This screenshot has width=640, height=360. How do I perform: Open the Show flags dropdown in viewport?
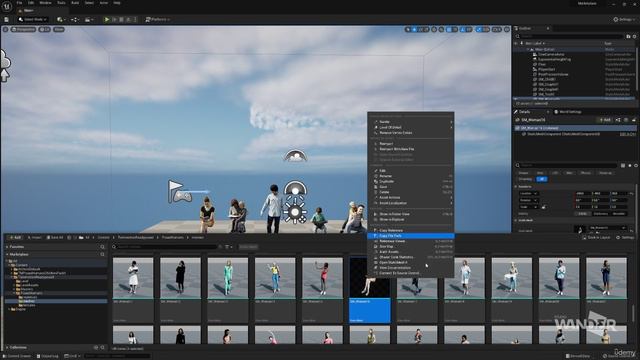point(59,29)
